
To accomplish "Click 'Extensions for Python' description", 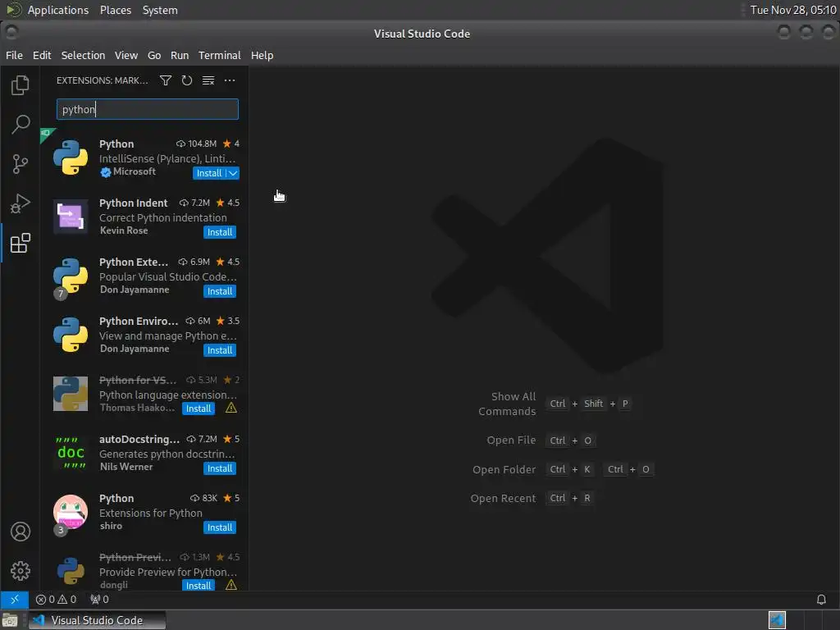I will pyautogui.click(x=151, y=513).
